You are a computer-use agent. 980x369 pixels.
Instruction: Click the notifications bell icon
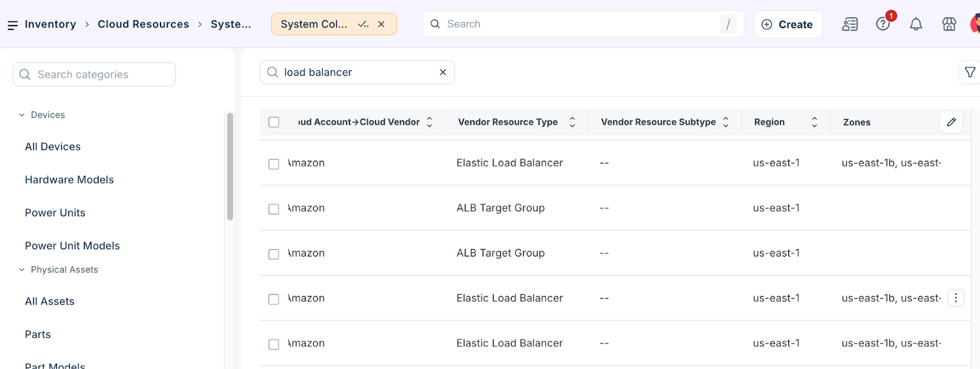point(916,24)
